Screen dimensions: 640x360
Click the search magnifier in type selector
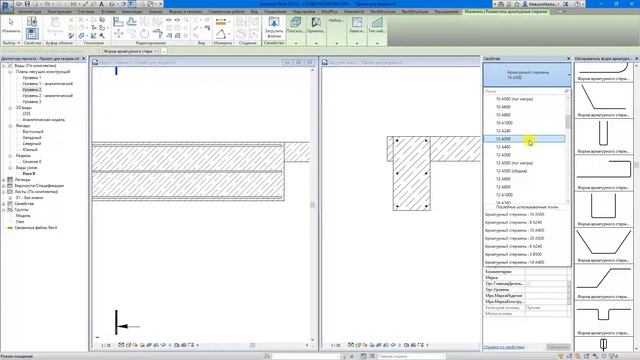pos(566,91)
